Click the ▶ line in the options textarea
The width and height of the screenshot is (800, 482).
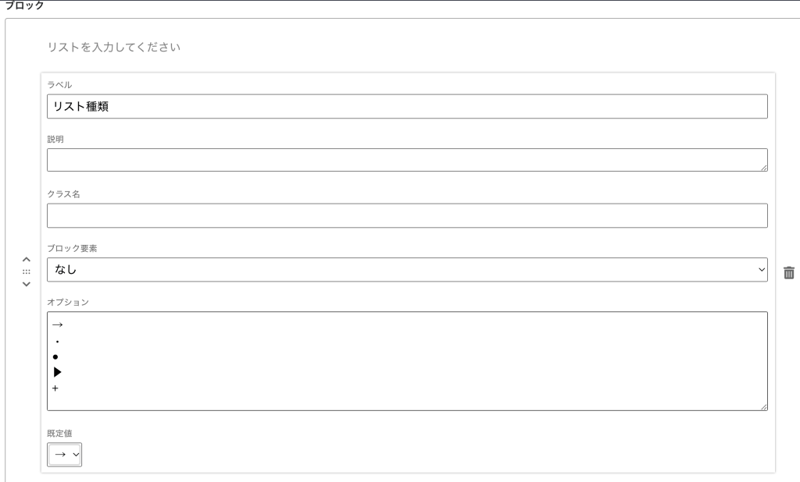pos(58,372)
